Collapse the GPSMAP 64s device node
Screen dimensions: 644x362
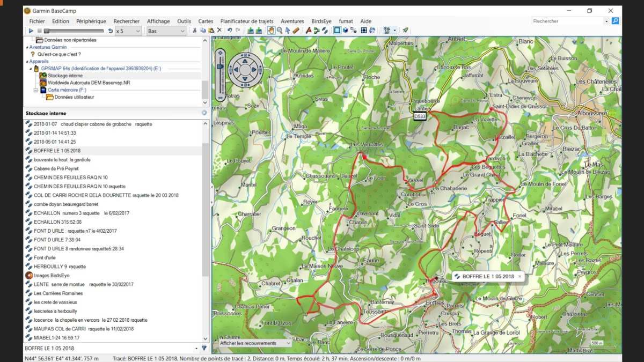(31, 69)
